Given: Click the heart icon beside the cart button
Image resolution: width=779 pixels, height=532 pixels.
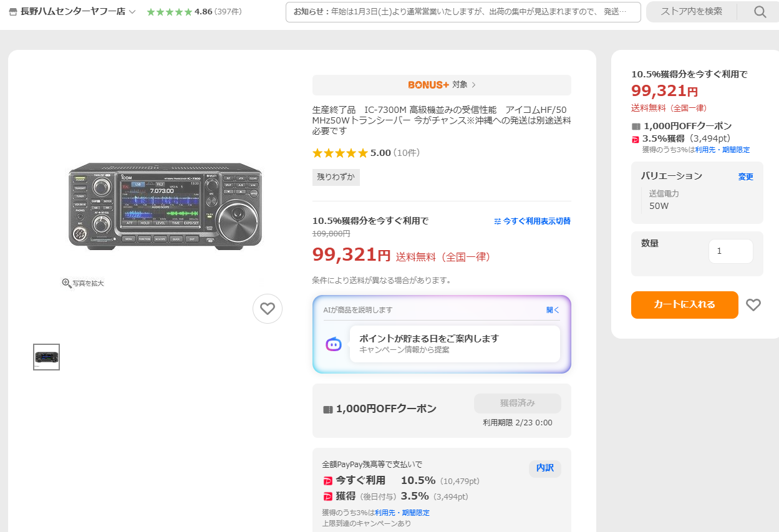Looking at the screenshot, I should (753, 305).
